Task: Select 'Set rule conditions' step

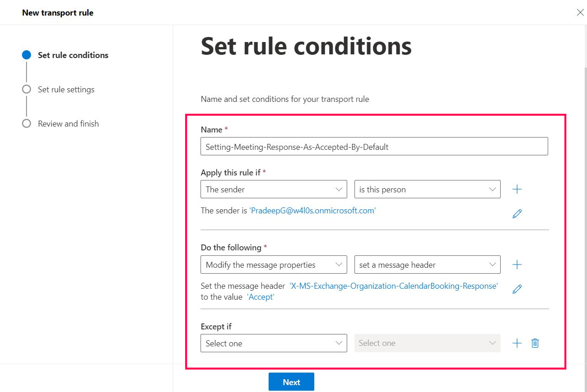Action: [x=73, y=55]
